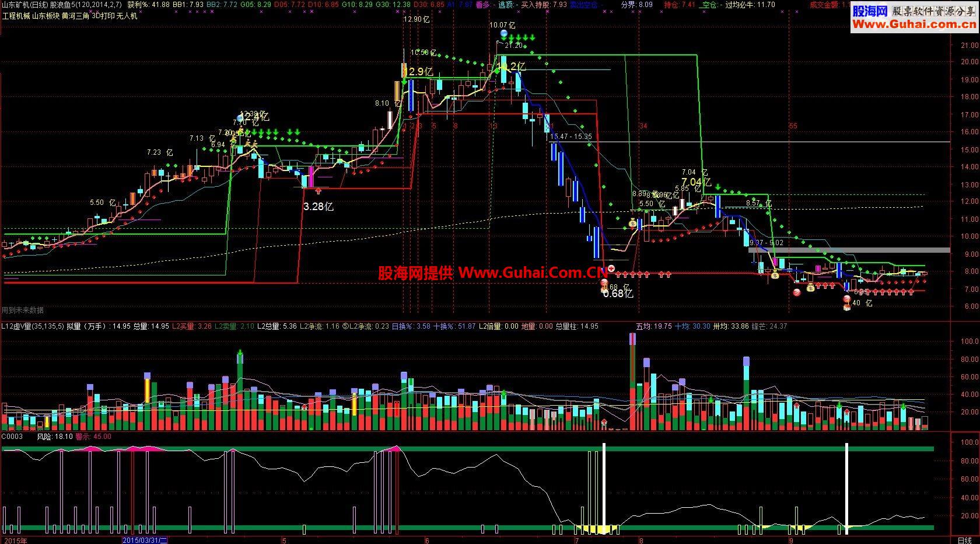The width and height of the screenshot is (980, 544).
Task: Jump to month 6 on the time axis
Action: tap(427, 540)
